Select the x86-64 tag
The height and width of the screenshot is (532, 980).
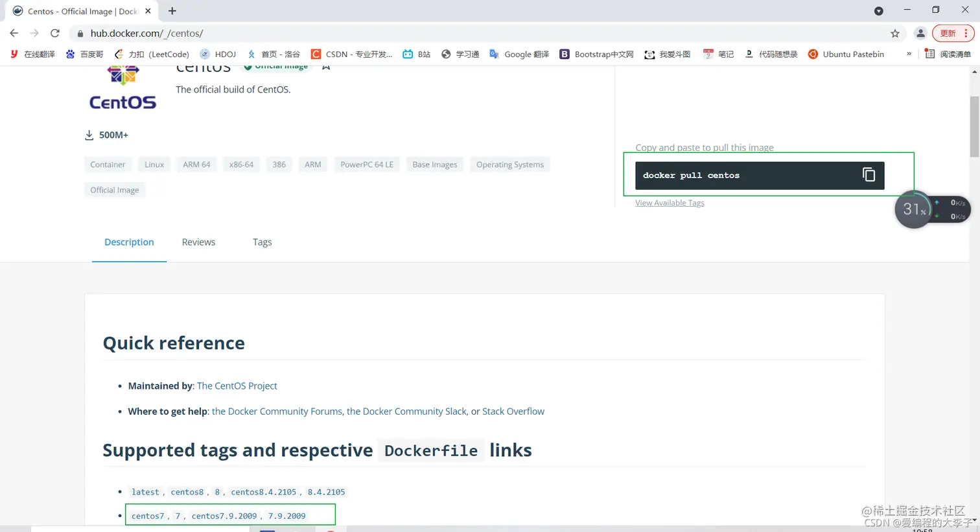[x=241, y=165]
